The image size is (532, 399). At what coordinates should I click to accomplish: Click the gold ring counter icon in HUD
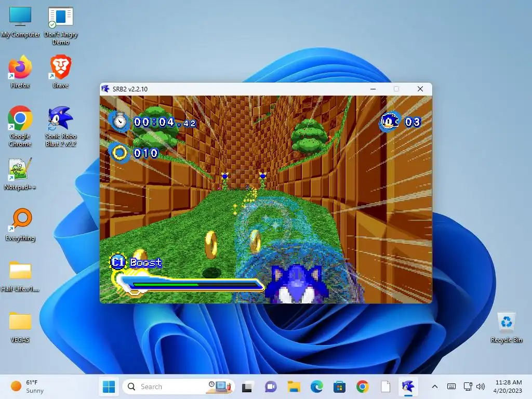coord(119,153)
